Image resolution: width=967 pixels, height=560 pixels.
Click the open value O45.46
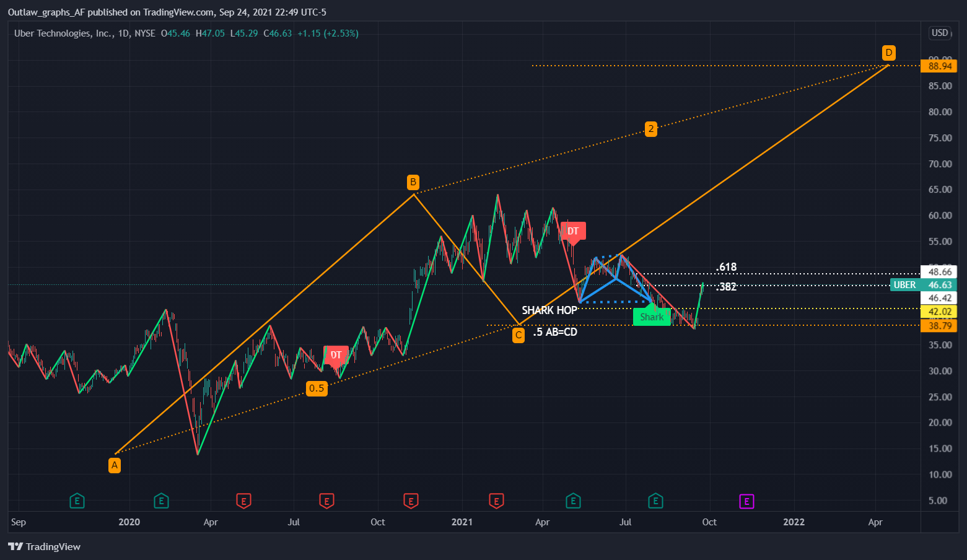pos(175,33)
